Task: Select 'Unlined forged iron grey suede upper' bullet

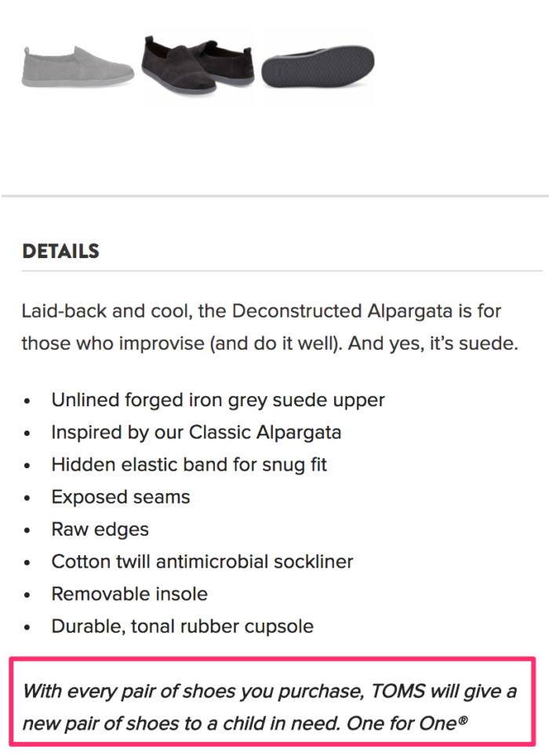Action: pos(217,400)
